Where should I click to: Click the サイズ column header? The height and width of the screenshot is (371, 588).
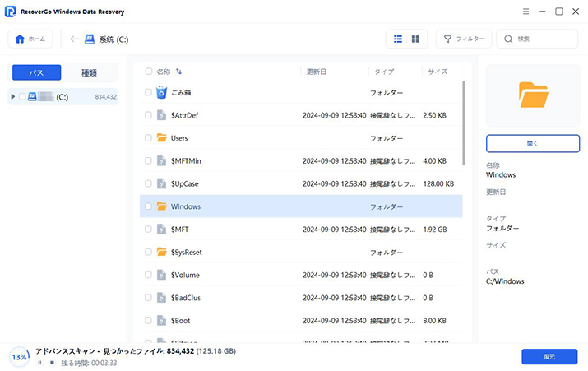pyautogui.click(x=438, y=72)
